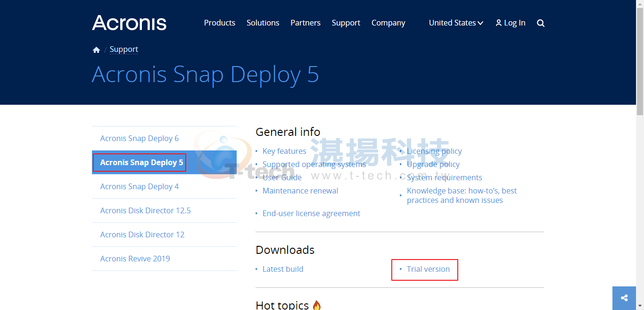Screen dimensions: 644x310
Task: Click the Trial version download link
Action: click(428, 269)
